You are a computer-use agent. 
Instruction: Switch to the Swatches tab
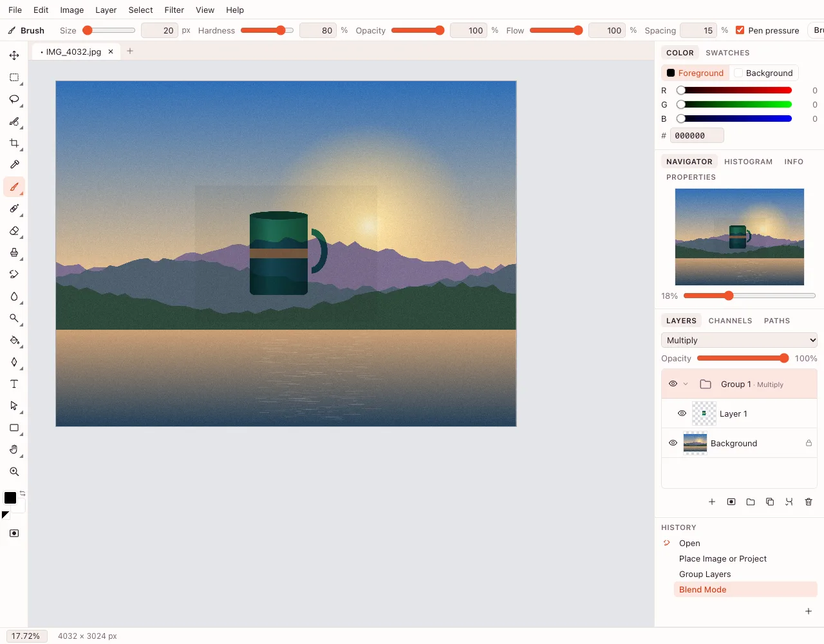coord(727,53)
